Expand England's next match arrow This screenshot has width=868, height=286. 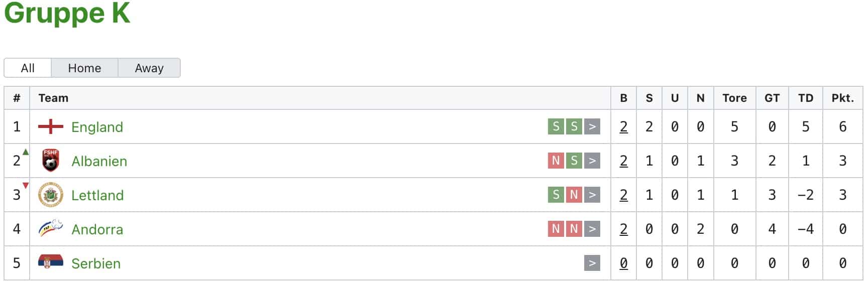click(592, 126)
